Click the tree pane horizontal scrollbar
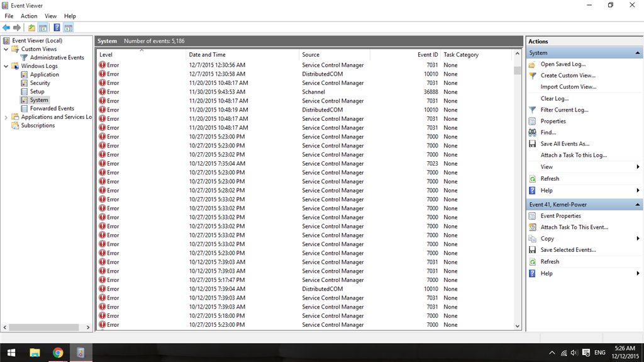The image size is (644, 362). (x=44, y=327)
